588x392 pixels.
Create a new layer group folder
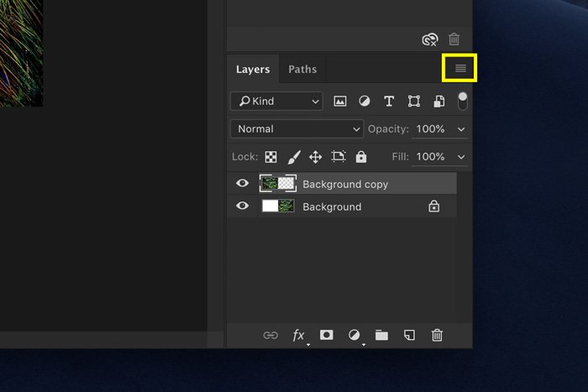(381, 335)
